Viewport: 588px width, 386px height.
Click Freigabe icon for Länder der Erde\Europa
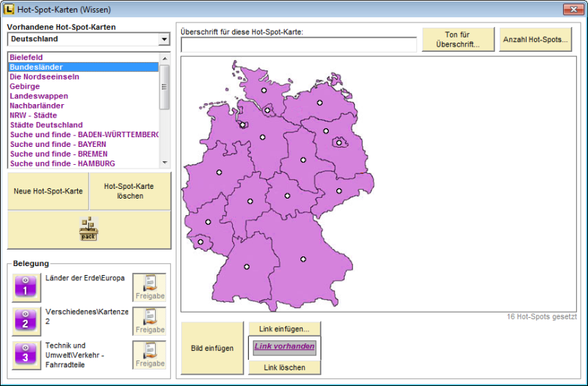pyautogui.click(x=149, y=287)
